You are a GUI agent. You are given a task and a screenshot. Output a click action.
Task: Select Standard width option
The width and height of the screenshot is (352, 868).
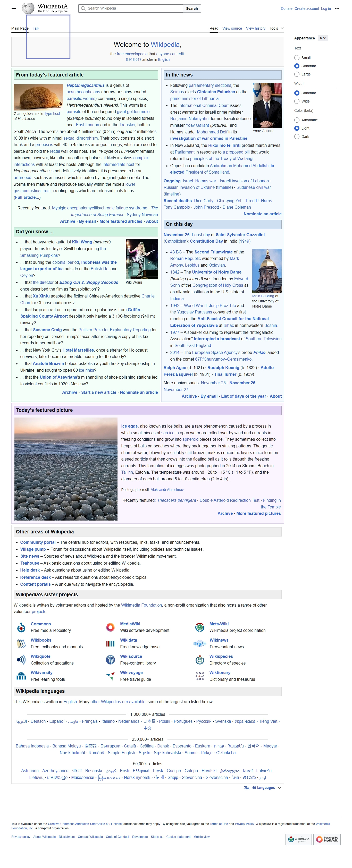click(x=297, y=93)
